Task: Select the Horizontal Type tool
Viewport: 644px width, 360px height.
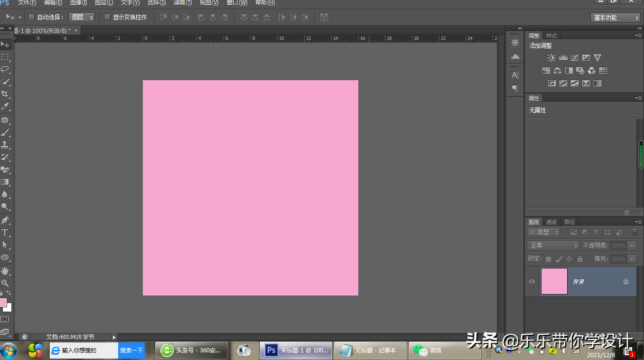Action: [x=5, y=232]
